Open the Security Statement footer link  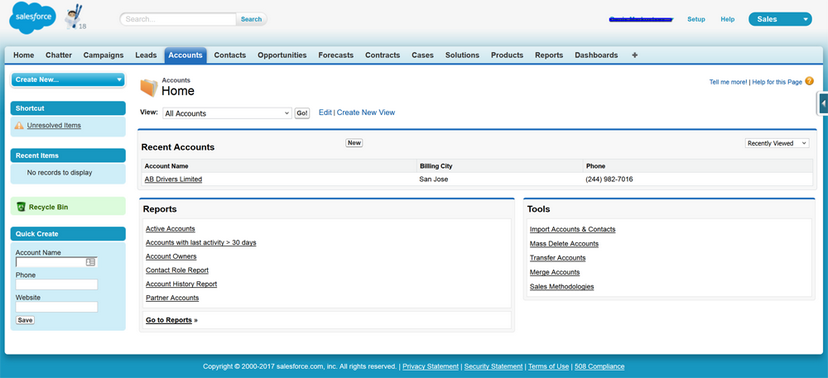pyautogui.click(x=493, y=366)
